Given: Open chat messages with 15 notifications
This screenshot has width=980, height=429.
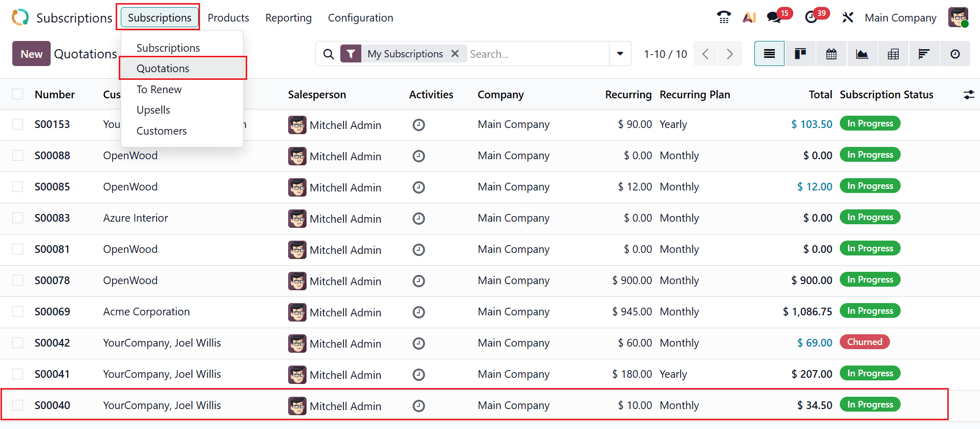Looking at the screenshot, I should (774, 17).
